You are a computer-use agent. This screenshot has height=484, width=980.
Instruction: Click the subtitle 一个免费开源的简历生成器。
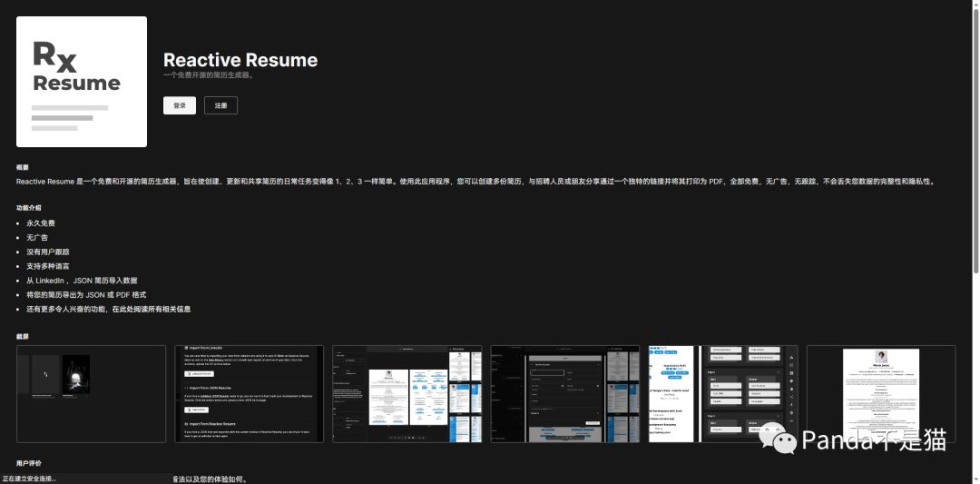point(209,75)
